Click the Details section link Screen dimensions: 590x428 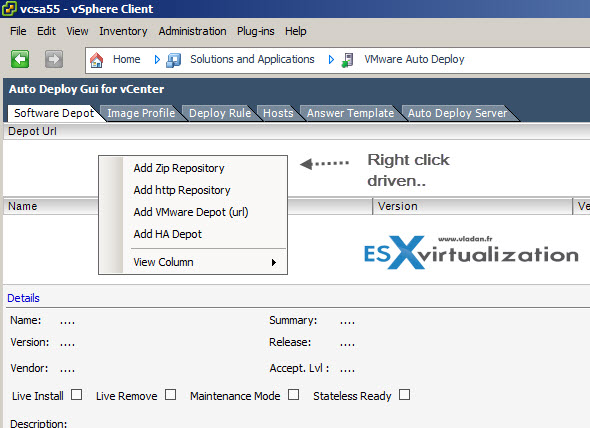(x=23, y=298)
